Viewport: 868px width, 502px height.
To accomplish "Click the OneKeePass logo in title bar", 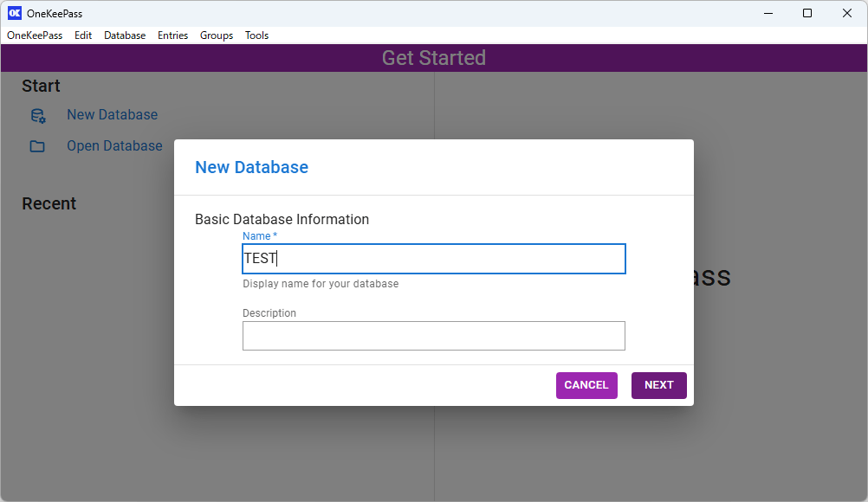I will [14, 13].
